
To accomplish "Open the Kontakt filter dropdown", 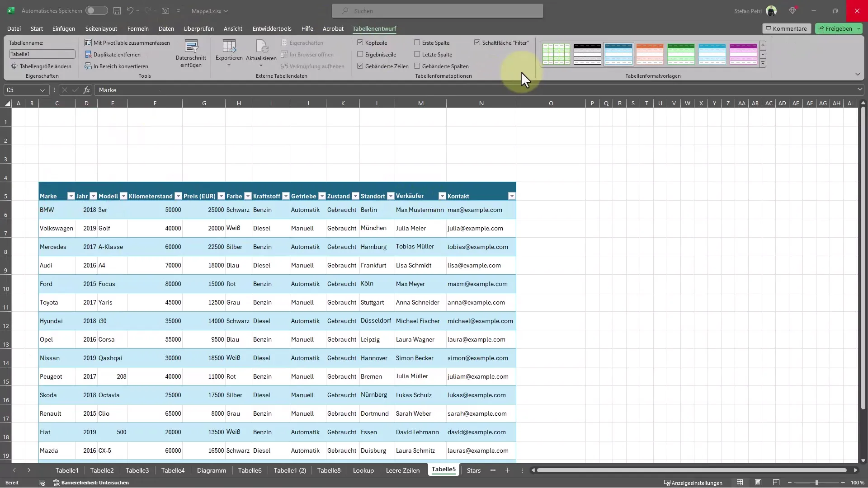I will 512,196.
